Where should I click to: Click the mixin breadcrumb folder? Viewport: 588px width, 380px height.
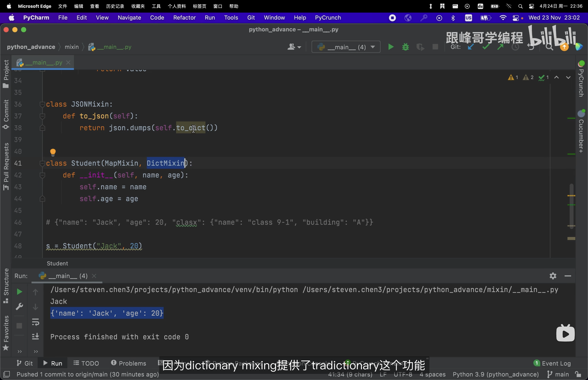[x=72, y=47]
